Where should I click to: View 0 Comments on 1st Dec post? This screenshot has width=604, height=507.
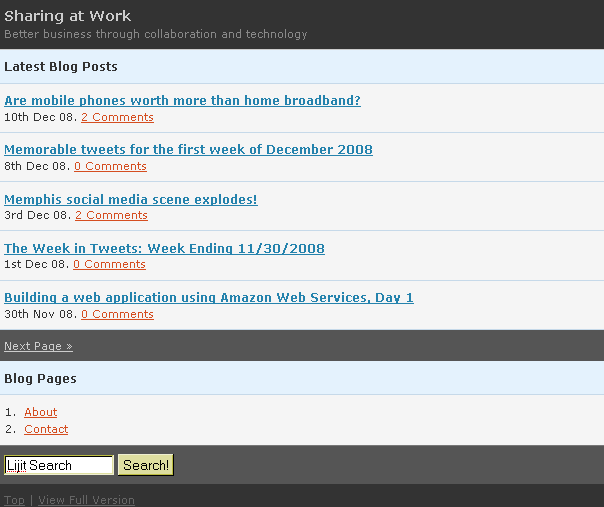(x=109, y=264)
